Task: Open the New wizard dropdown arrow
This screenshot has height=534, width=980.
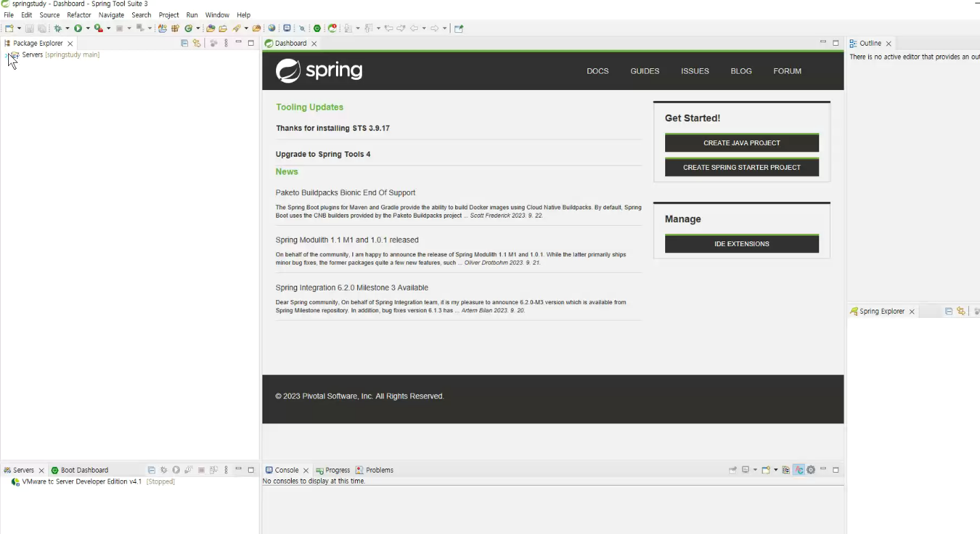Action: coord(19,29)
